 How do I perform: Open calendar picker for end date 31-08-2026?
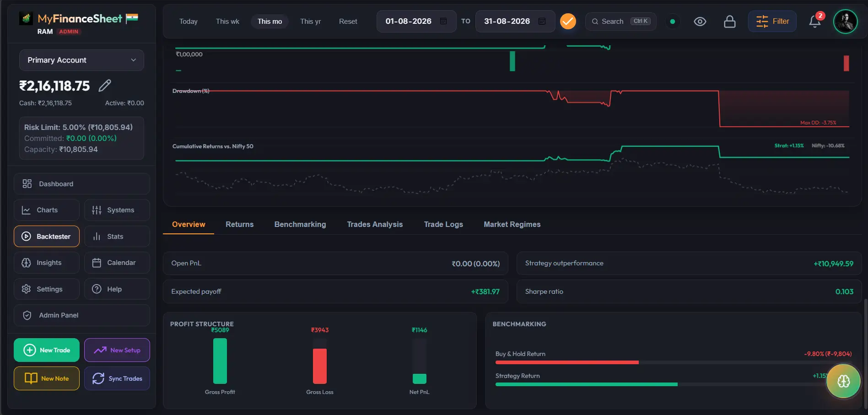tap(542, 21)
